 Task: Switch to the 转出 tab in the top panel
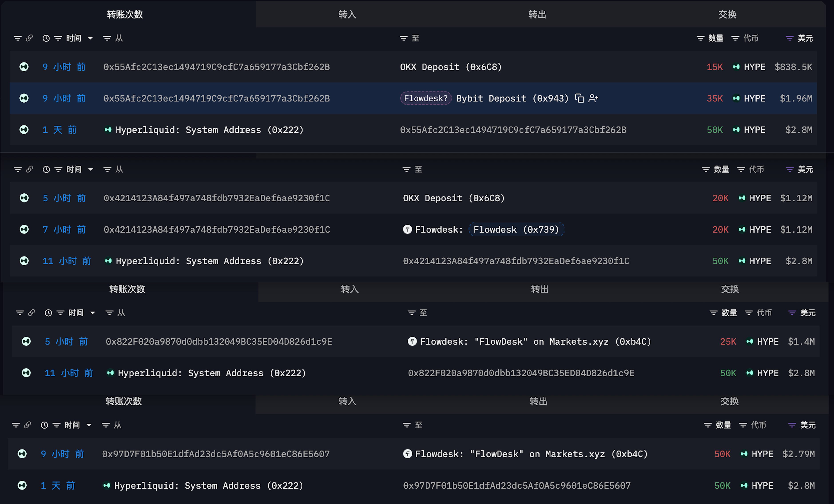(x=538, y=14)
